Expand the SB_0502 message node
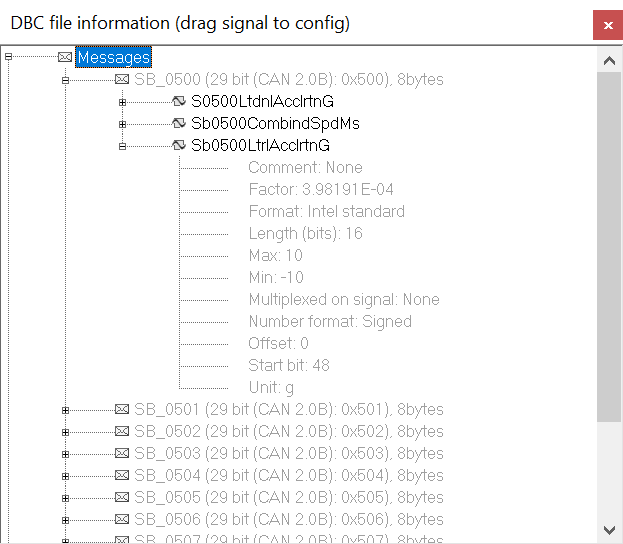The width and height of the screenshot is (623, 544). click(65, 432)
